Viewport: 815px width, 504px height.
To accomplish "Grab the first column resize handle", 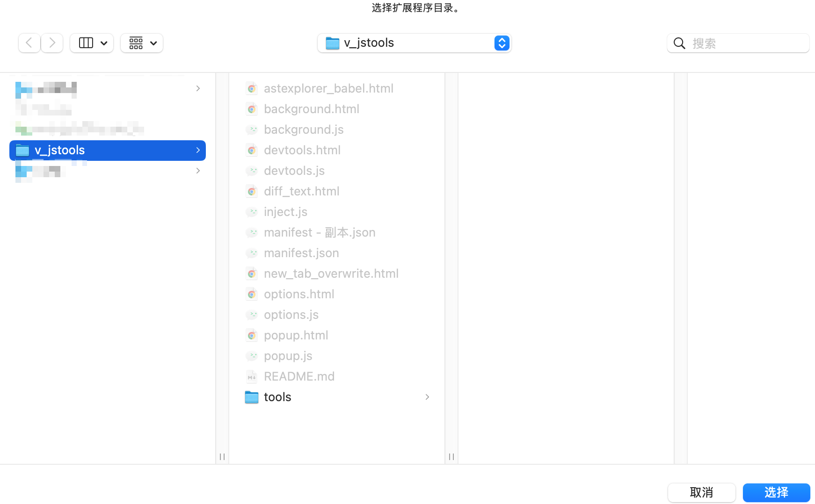I will pyautogui.click(x=222, y=456).
